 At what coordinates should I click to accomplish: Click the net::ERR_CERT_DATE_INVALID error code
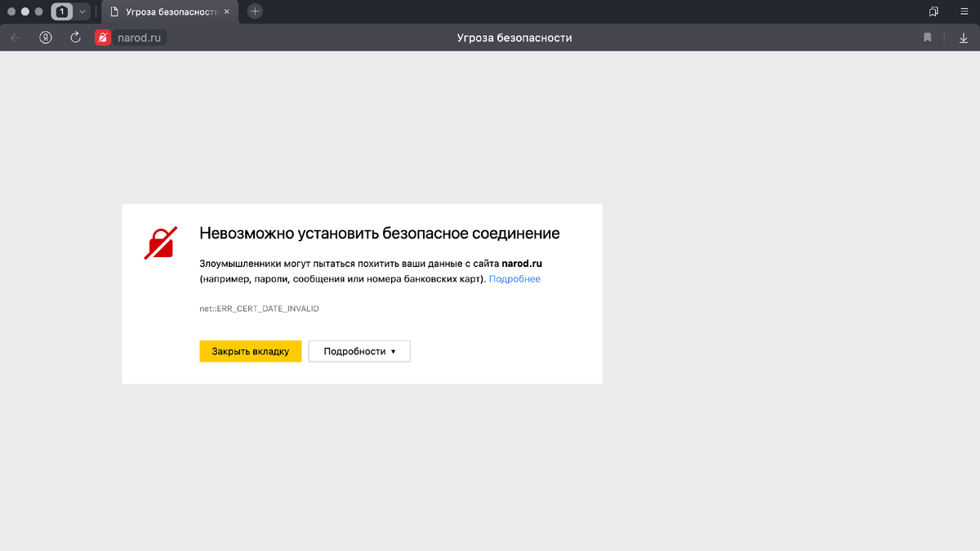click(x=259, y=309)
